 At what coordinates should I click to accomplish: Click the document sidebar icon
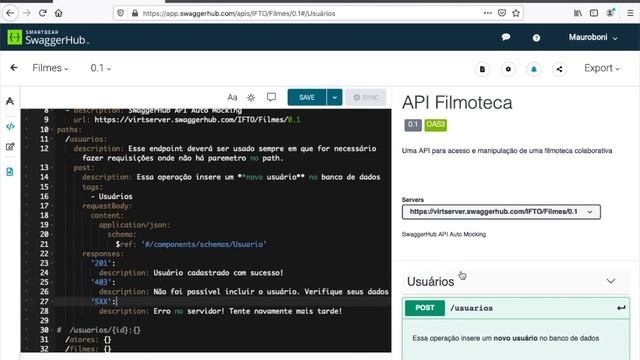click(10, 172)
